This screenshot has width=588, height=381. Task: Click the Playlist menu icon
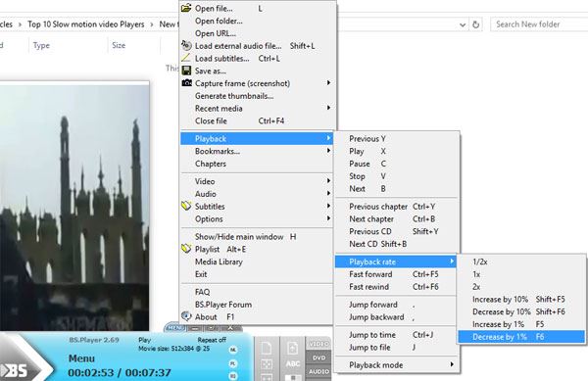click(186, 249)
